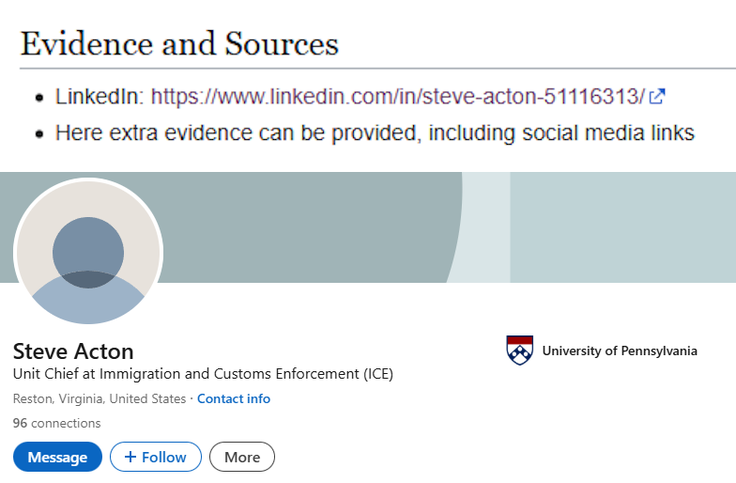Click the plus icon on Follow button
Image resolution: width=736 pixels, height=483 pixels.
[x=129, y=457]
